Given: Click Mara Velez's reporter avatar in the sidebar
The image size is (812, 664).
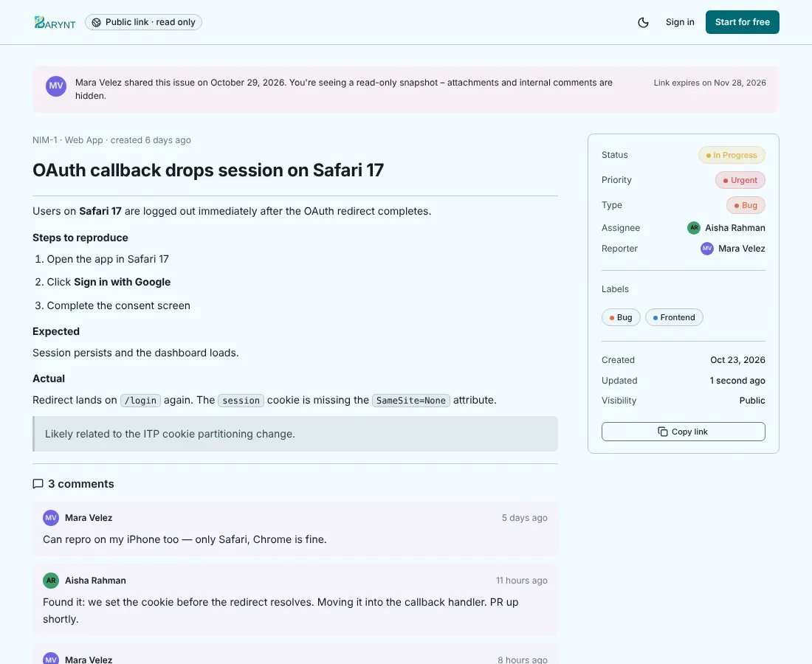Looking at the screenshot, I should [x=707, y=249].
